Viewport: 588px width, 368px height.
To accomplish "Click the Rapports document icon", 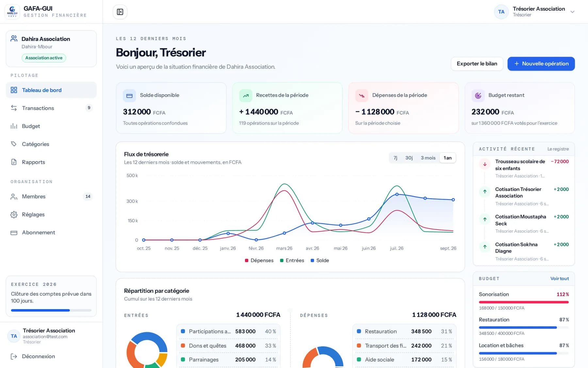I will coord(14,162).
